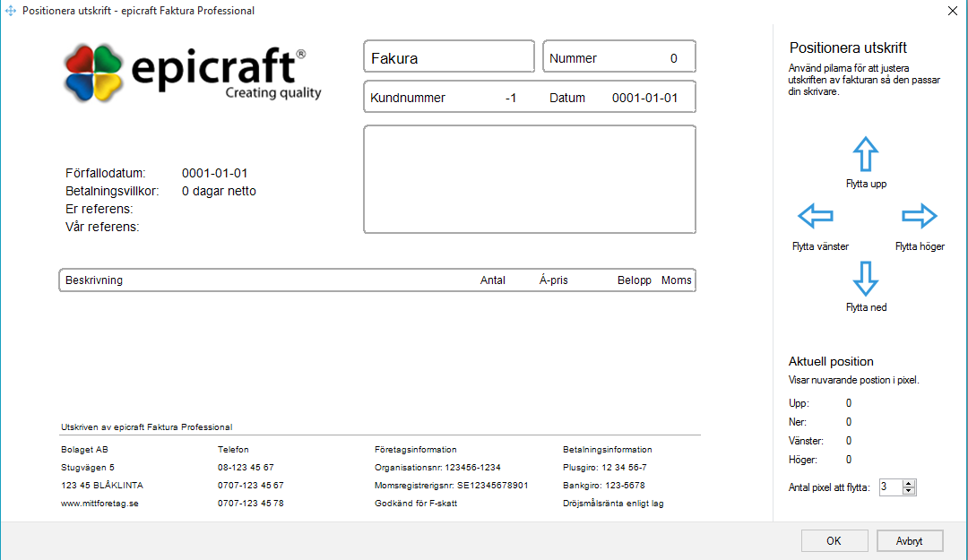The height and width of the screenshot is (560, 968).
Task: Click the Företagsinformation heading
Action: tap(416, 450)
